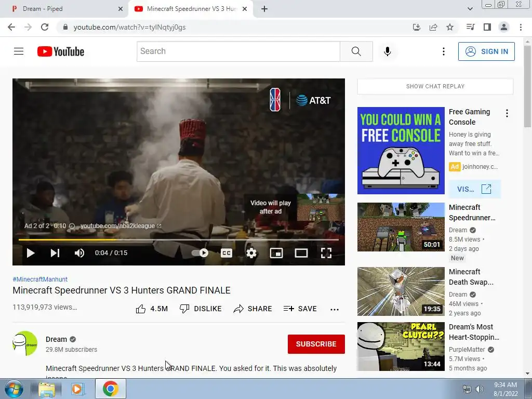Open the player settings gear

(x=251, y=253)
